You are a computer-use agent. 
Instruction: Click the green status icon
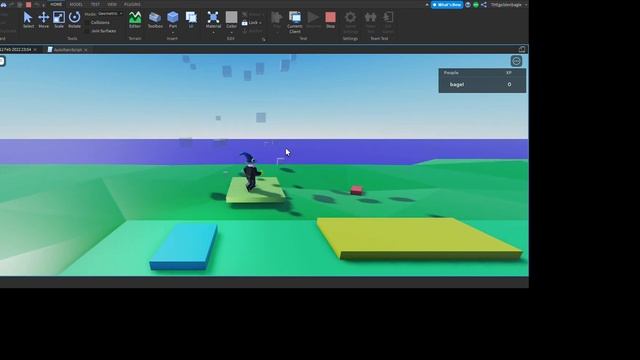click(x=476, y=5)
